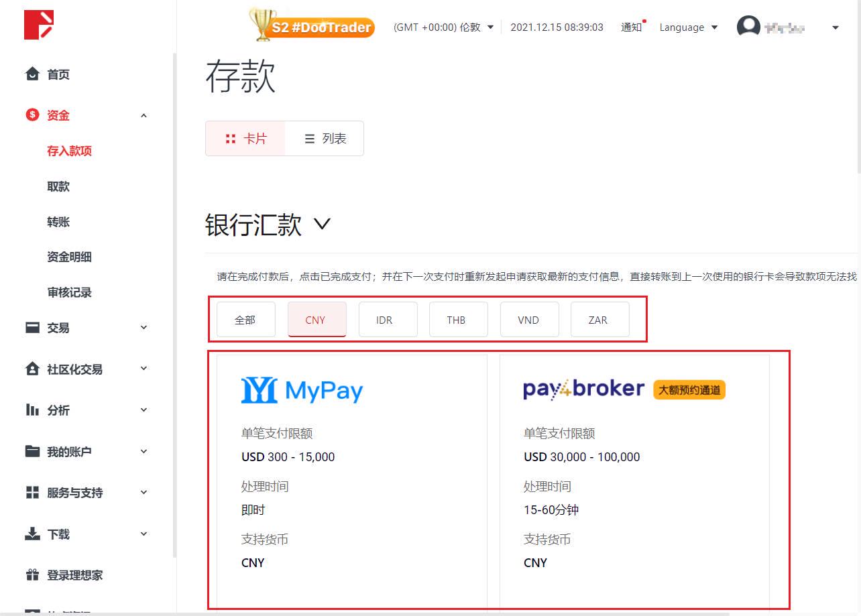Click the S2 #DooTrader trophy banner
The width and height of the screenshot is (861, 616).
click(x=311, y=25)
